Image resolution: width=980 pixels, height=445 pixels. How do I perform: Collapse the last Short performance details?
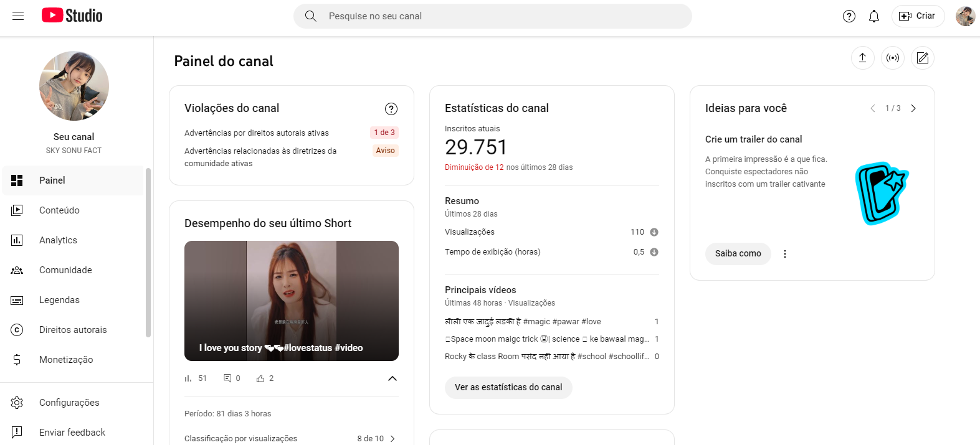pos(392,378)
